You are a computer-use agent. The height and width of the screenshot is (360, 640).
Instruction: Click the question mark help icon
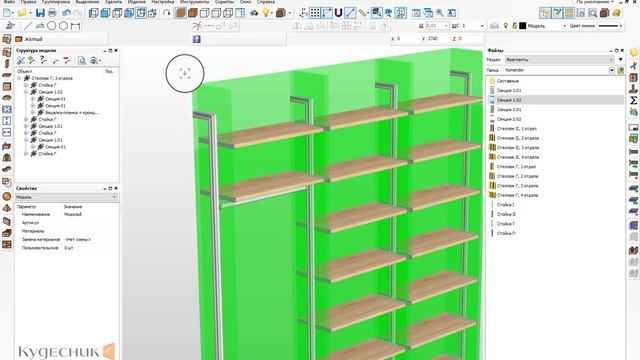(196, 39)
